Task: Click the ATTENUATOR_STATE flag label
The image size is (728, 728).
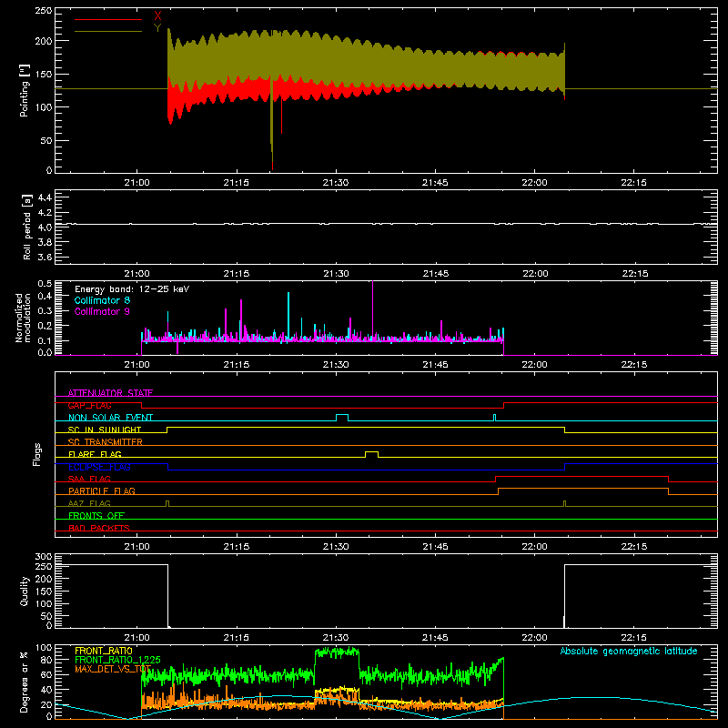Action: (110, 393)
